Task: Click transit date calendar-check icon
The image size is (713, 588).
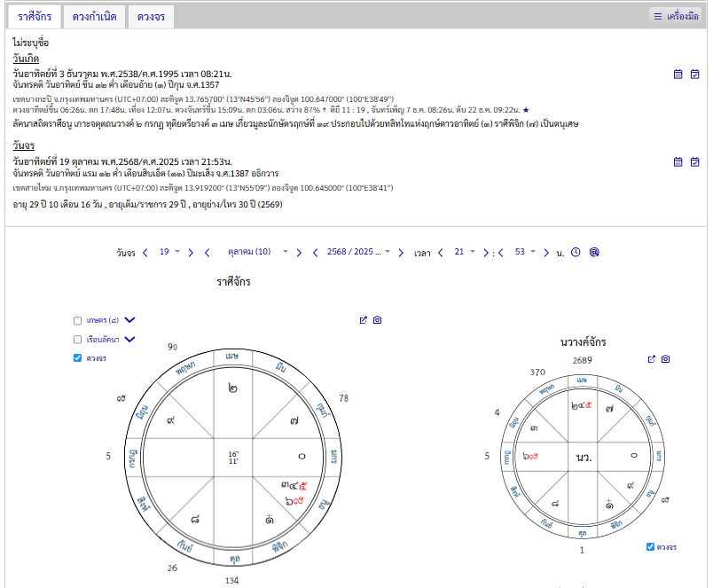Action: [694, 162]
